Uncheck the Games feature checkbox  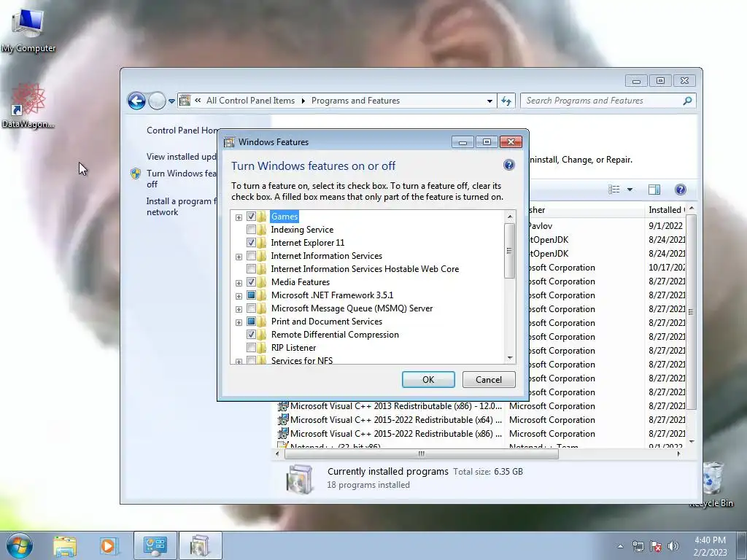coord(251,216)
